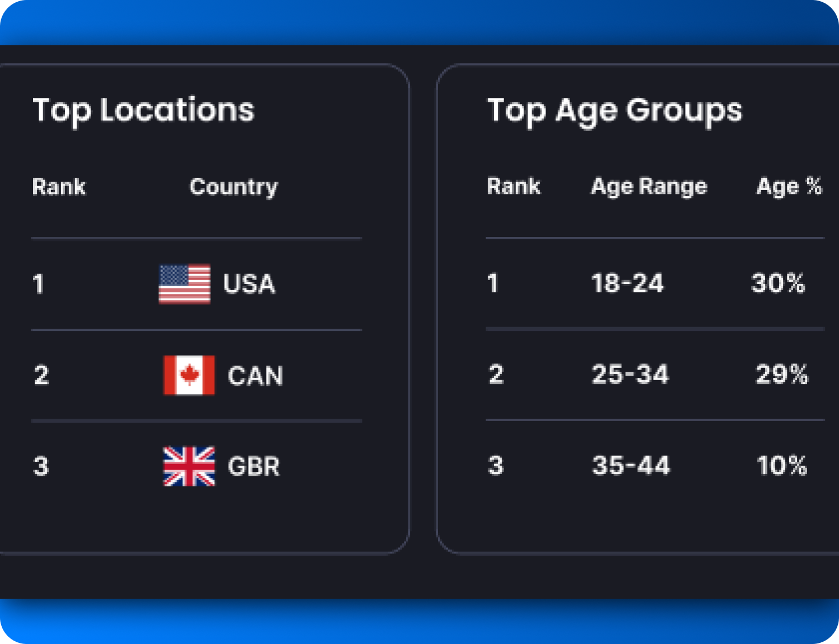Click the Country column header

(233, 187)
